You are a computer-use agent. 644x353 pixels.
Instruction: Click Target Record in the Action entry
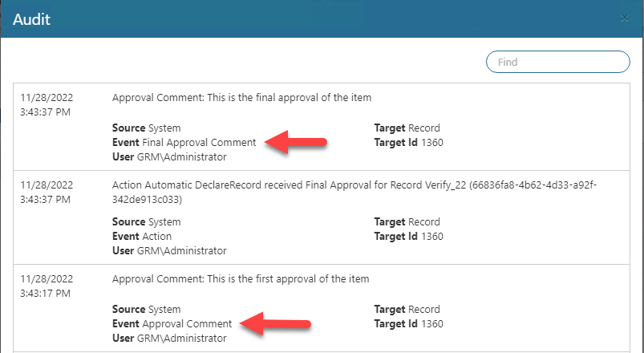tap(407, 221)
